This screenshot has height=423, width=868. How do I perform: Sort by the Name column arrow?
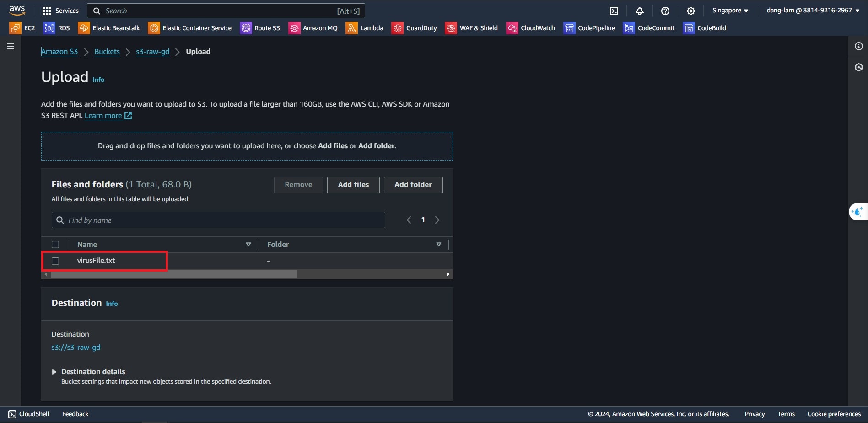click(x=248, y=245)
